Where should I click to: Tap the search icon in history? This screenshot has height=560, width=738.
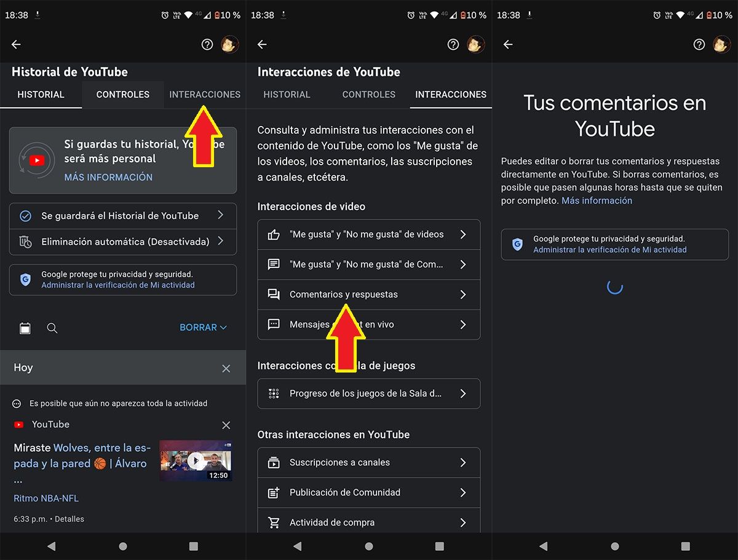click(52, 328)
